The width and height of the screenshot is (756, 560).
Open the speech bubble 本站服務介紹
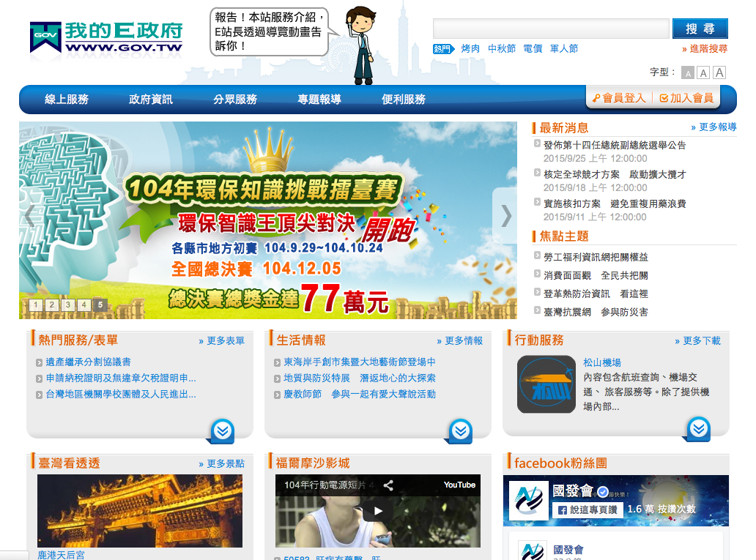(x=270, y=31)
